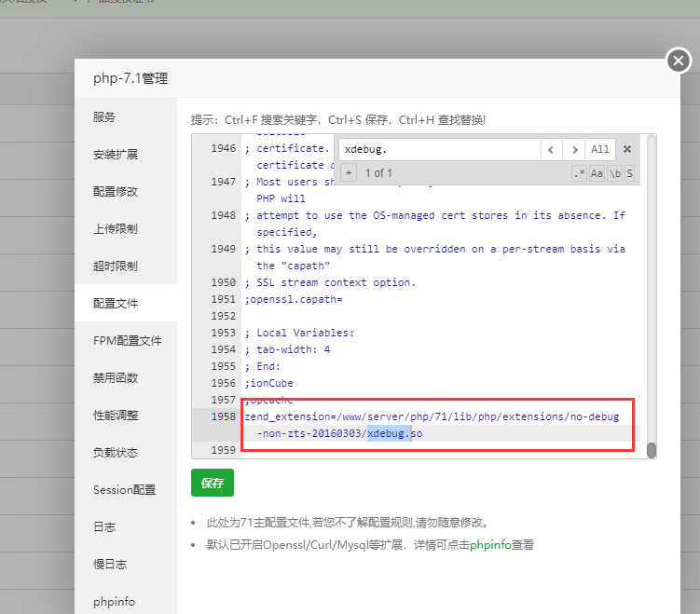Toggle search in selection option
Screen dimensions: 700x614
click(629, 173)
